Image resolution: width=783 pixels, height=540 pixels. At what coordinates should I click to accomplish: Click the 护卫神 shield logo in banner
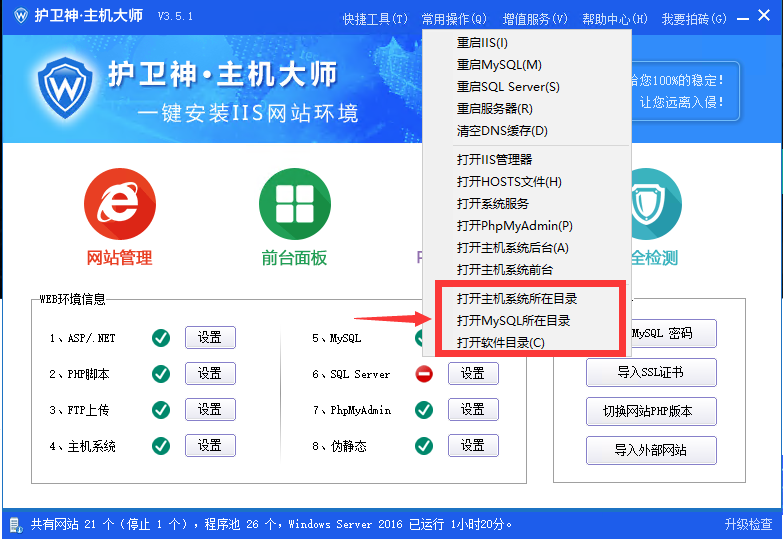[69, 89]
